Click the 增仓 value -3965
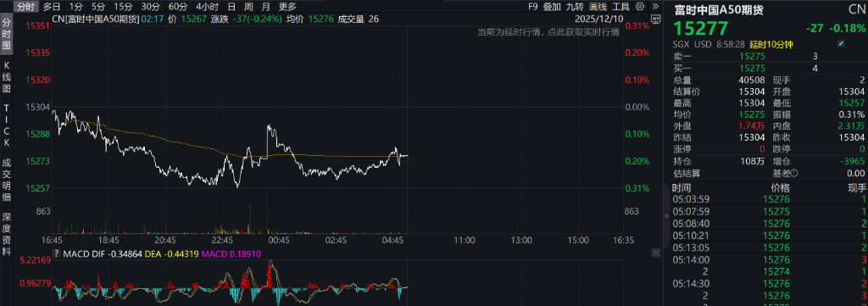This screenshot has width=868, height=306. pyautogui.click(x=853, y=162)
